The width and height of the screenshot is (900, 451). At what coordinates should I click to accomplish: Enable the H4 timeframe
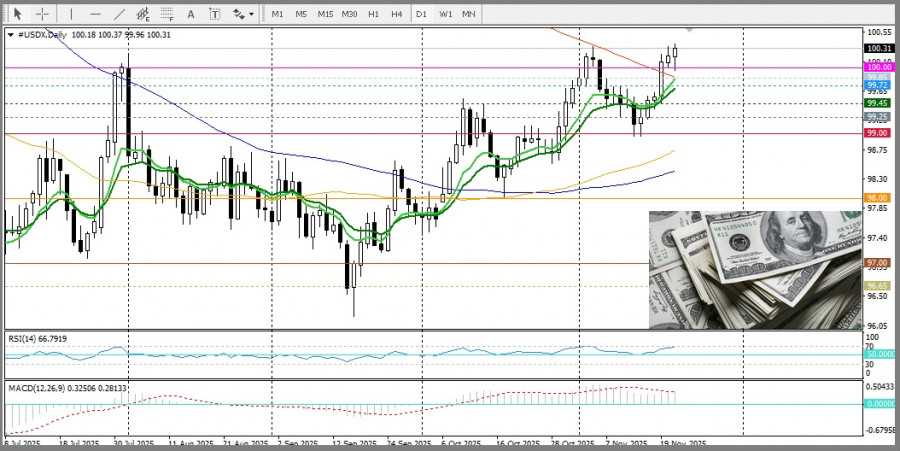point(397,14)
